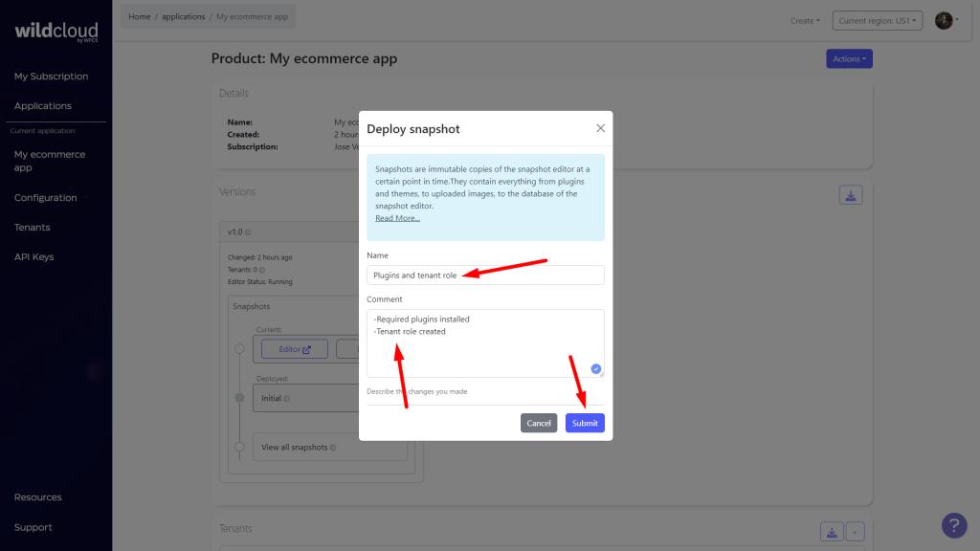Select the Deployed snapshot radio marker
This screenshot has height=551, width=980.
238,398
